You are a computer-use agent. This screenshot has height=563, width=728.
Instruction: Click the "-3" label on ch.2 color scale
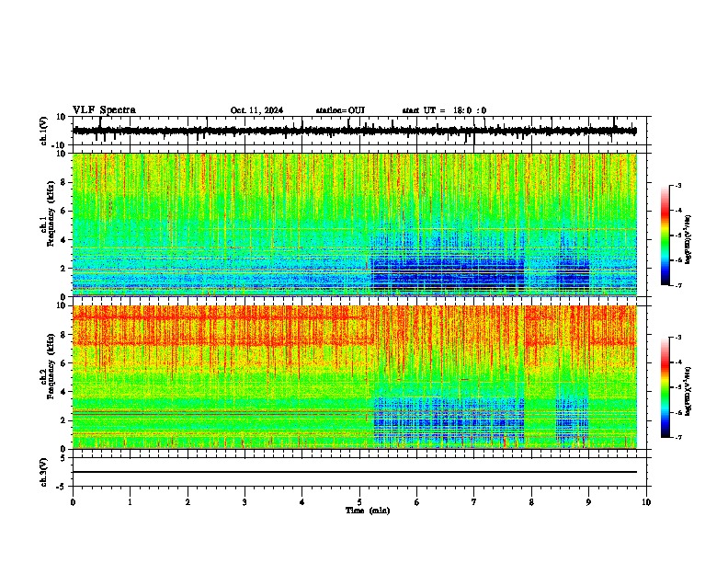[x=677, y=338]
